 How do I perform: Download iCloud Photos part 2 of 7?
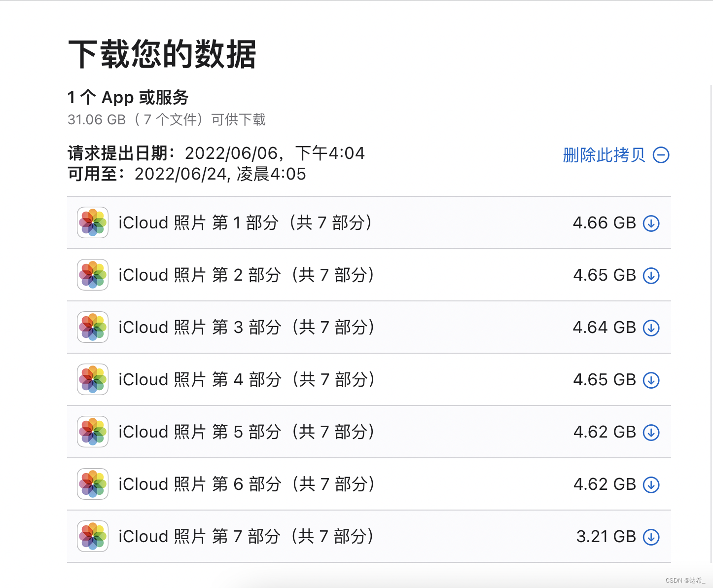coord(651,275)
